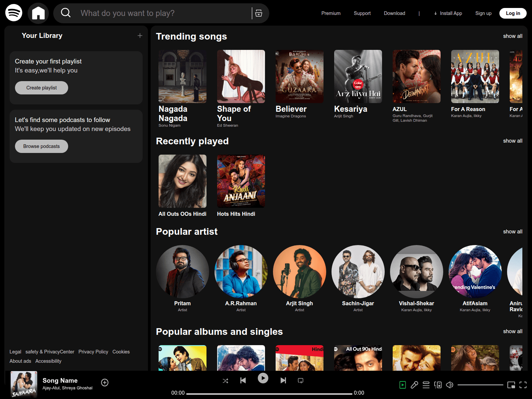Show all Trending songs
Viewport: 532px width, 399px height.
tap(513, 36)
